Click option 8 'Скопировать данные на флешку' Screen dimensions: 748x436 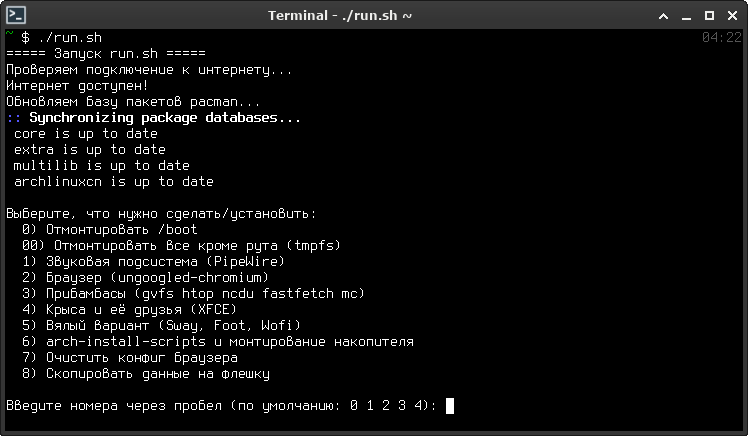[x=146, y=374]
